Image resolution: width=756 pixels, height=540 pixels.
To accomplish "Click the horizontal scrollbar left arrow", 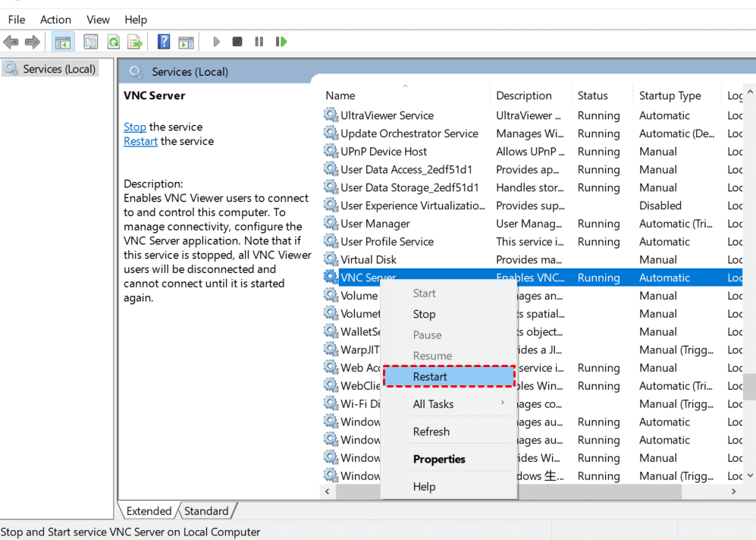I will (x=328, y=491).
